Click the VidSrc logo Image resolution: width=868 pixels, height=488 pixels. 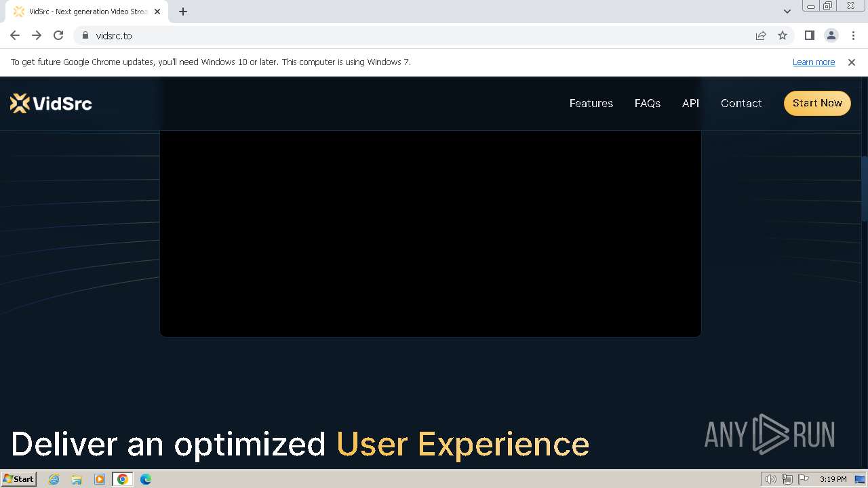point(51,103)
